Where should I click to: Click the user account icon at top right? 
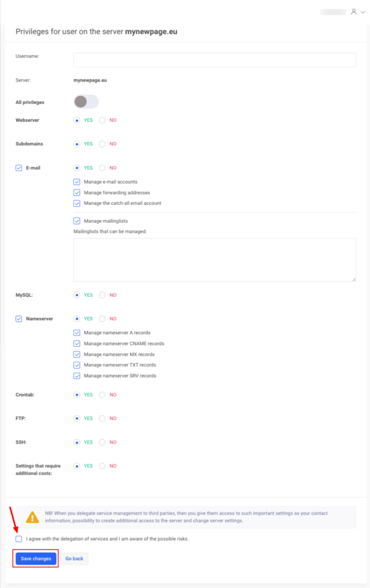(x=353, y=11)
